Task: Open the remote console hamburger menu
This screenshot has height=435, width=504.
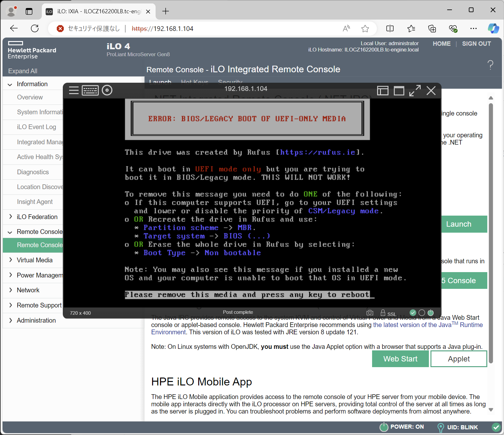Action: (x=74, y=90)
